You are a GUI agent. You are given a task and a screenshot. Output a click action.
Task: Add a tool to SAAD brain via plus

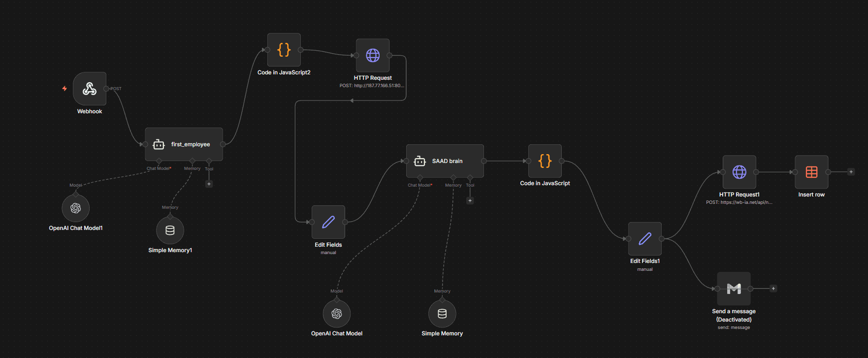tap(470, 200)
